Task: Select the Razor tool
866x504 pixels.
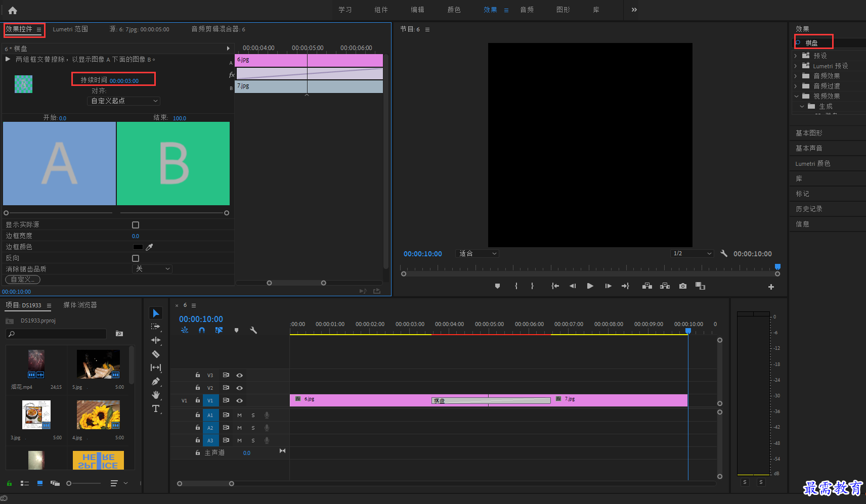Action: 156,354
